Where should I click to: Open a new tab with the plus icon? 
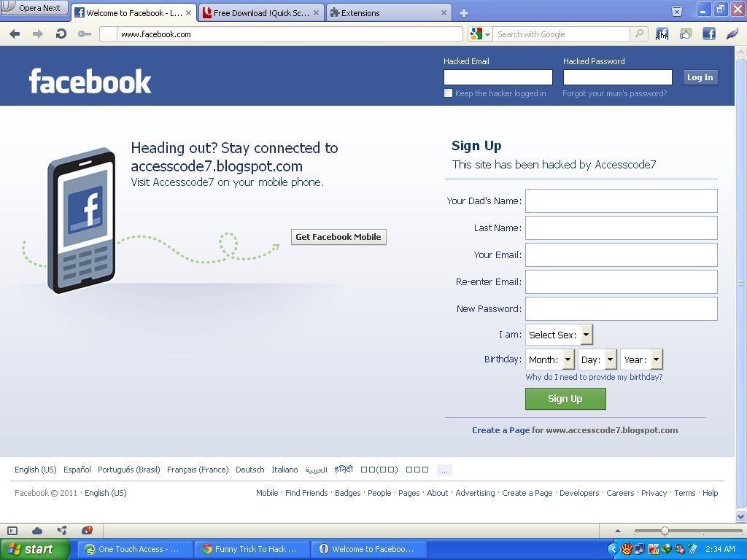[x=463, y=13]
